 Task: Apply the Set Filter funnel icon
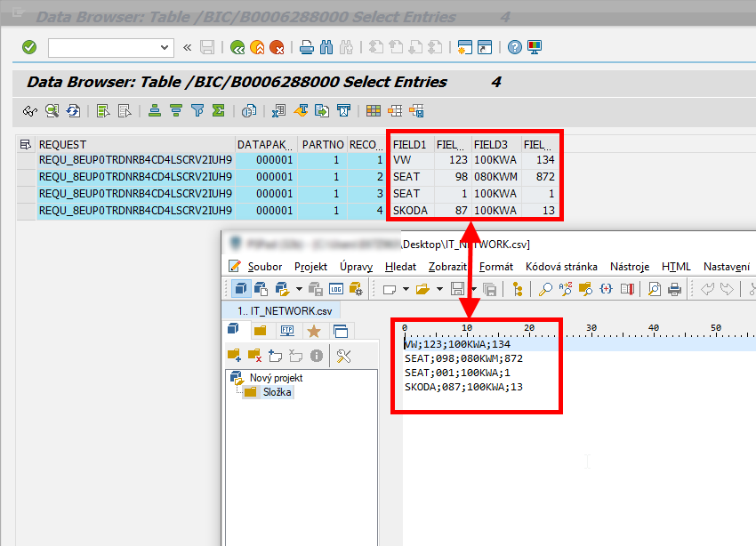197,111
